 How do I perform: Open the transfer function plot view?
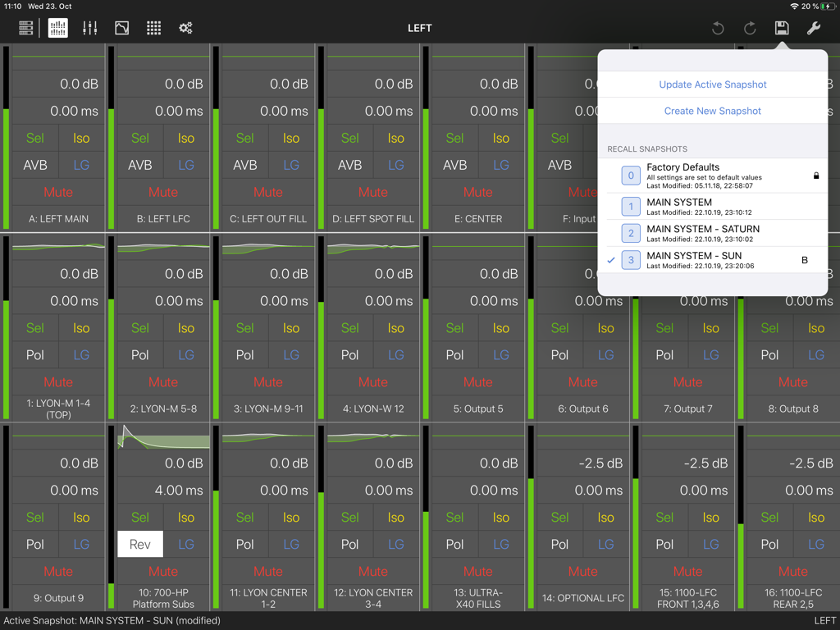tap(121, 28)
